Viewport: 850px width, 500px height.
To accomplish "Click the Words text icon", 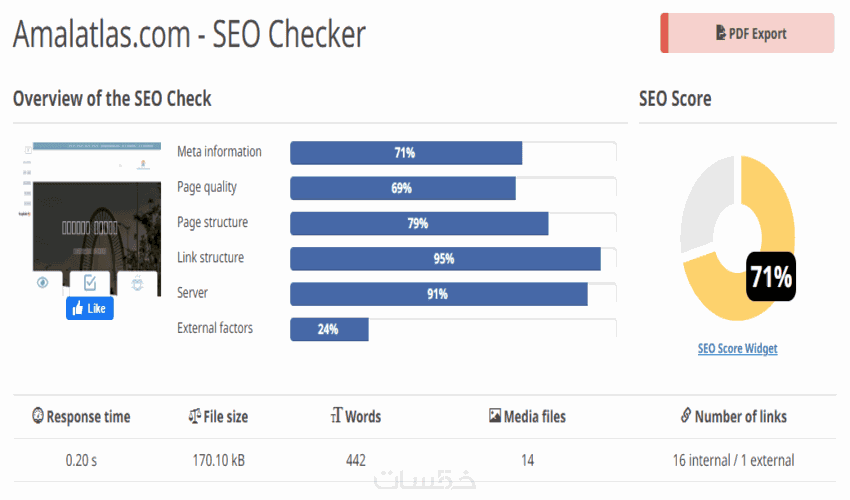I will pos(336,417).
